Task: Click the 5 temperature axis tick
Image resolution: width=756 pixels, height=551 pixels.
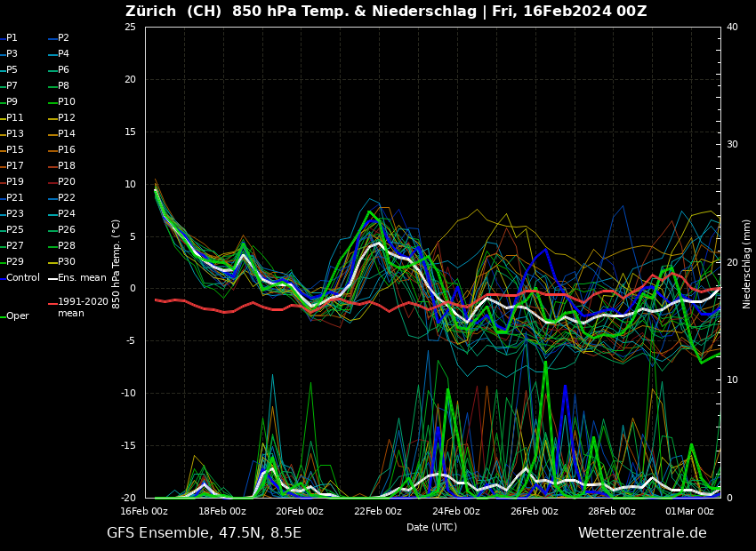Action: (133, 236)
